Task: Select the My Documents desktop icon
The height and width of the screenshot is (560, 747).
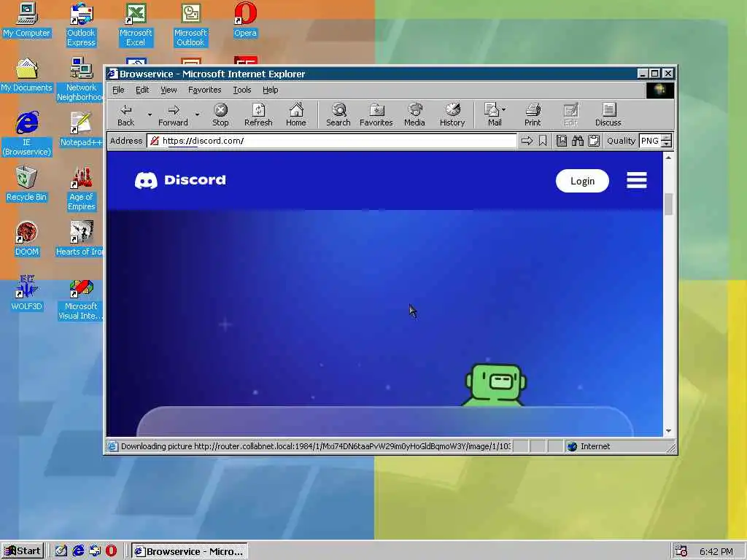Action: pyautogui.click(x=27, y=75)
